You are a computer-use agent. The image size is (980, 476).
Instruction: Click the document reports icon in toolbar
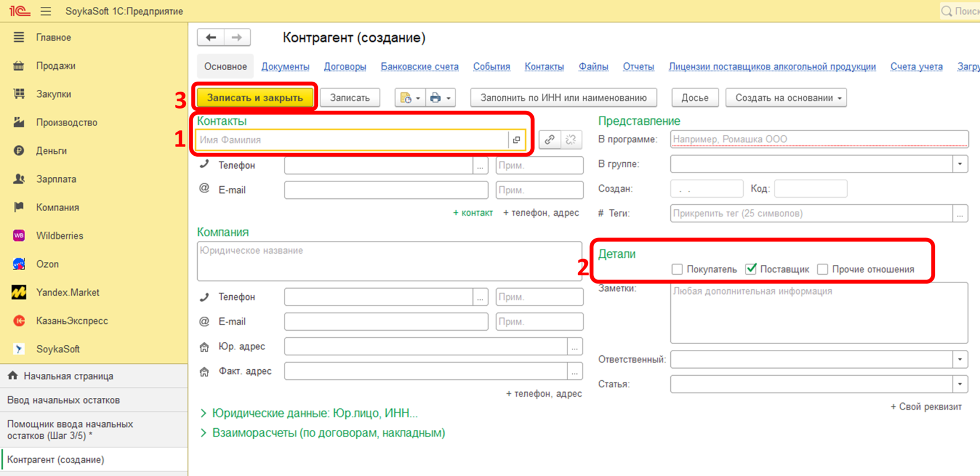click(x=405, y=98)
